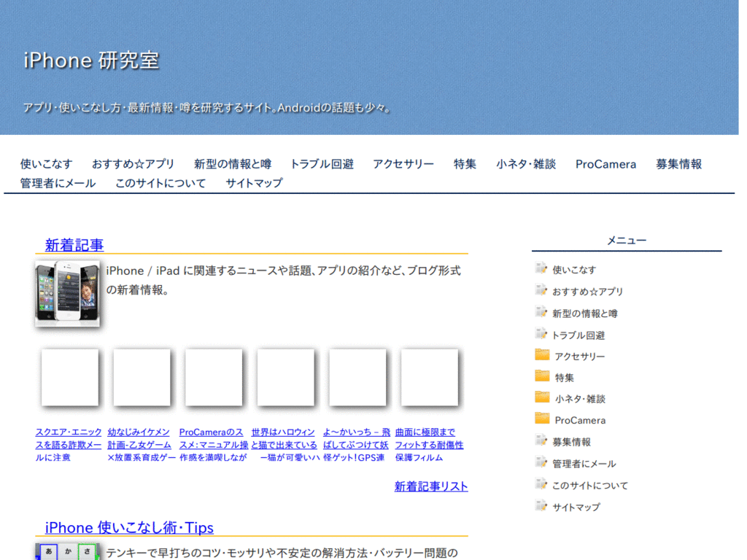Click blank thumbnail above スクエア・エニックス article
This screenshot has width=747, height=560.
tap(70, 378)
